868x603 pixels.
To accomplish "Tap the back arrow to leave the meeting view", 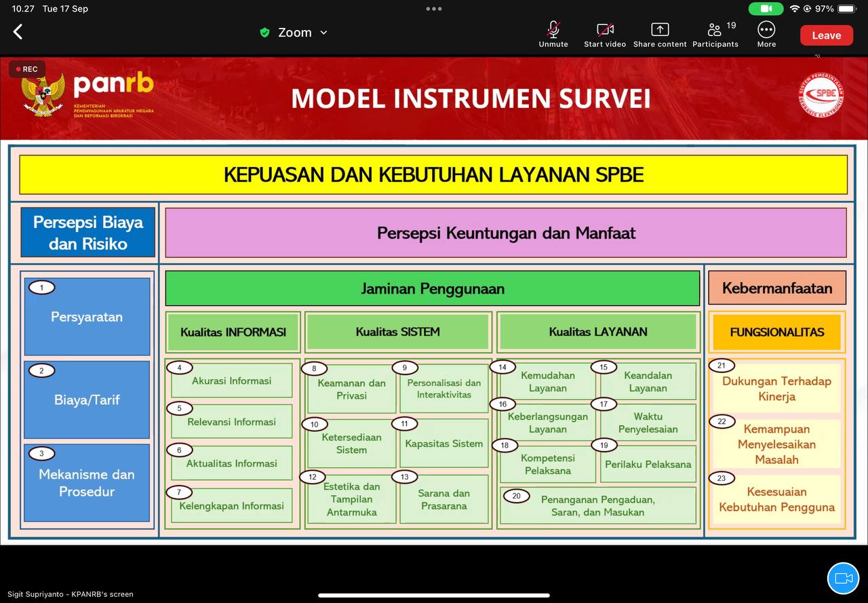I will click(18, 32).
